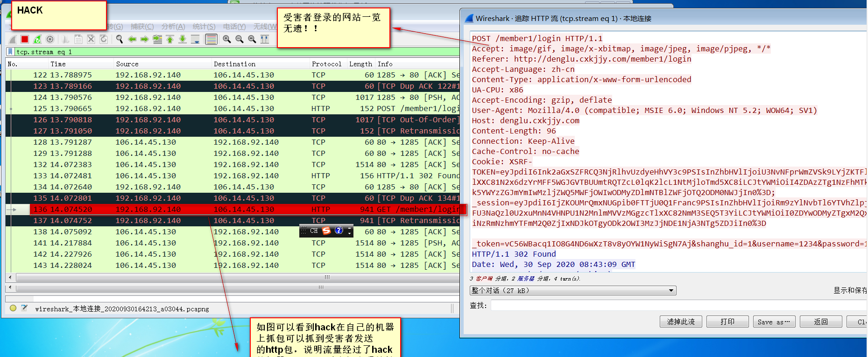Viewport: 868px width, 357px height.
Task: Open the 分析(A) menu
Action: (173, 27)
